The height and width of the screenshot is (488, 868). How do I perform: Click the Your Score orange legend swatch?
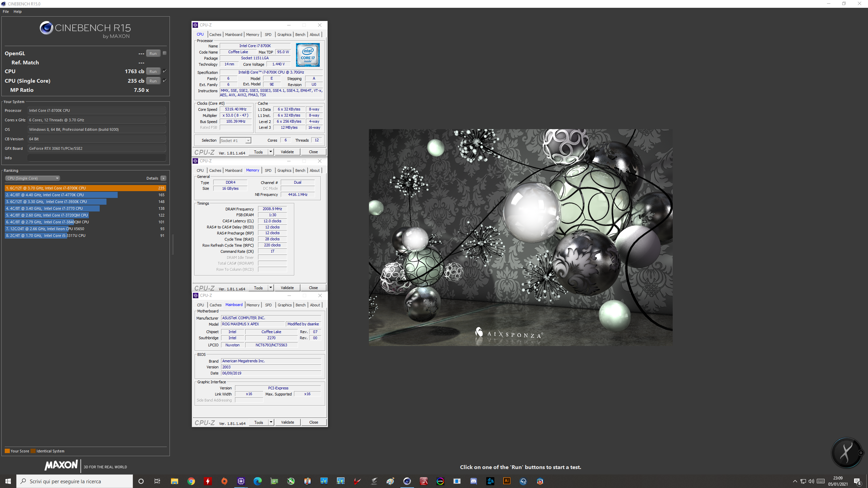[7, 451]
